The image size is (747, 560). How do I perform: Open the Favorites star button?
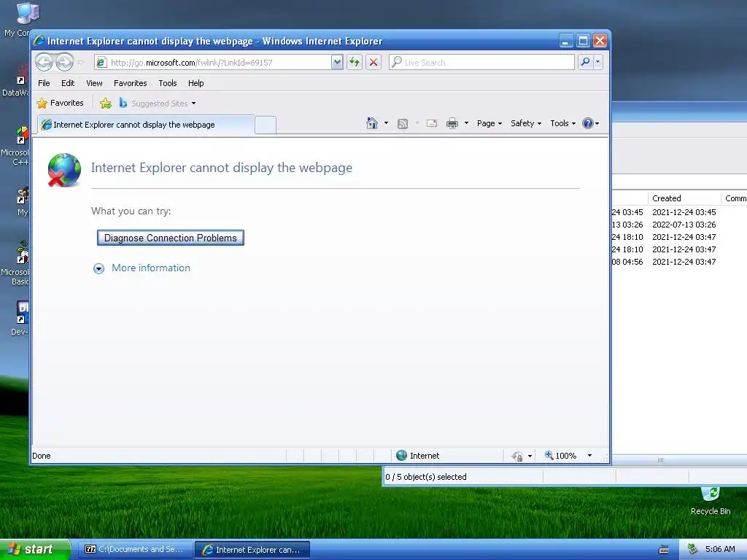60,103
